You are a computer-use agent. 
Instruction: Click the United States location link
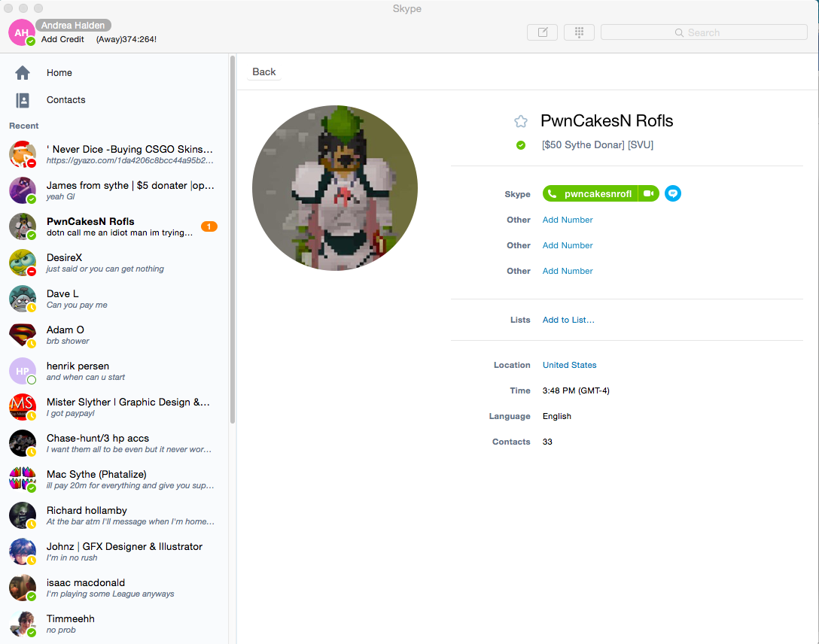pos(569,365)
